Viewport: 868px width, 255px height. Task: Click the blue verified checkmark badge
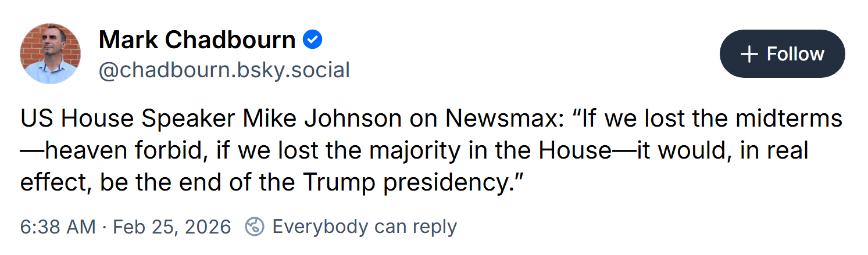(313, 40)
